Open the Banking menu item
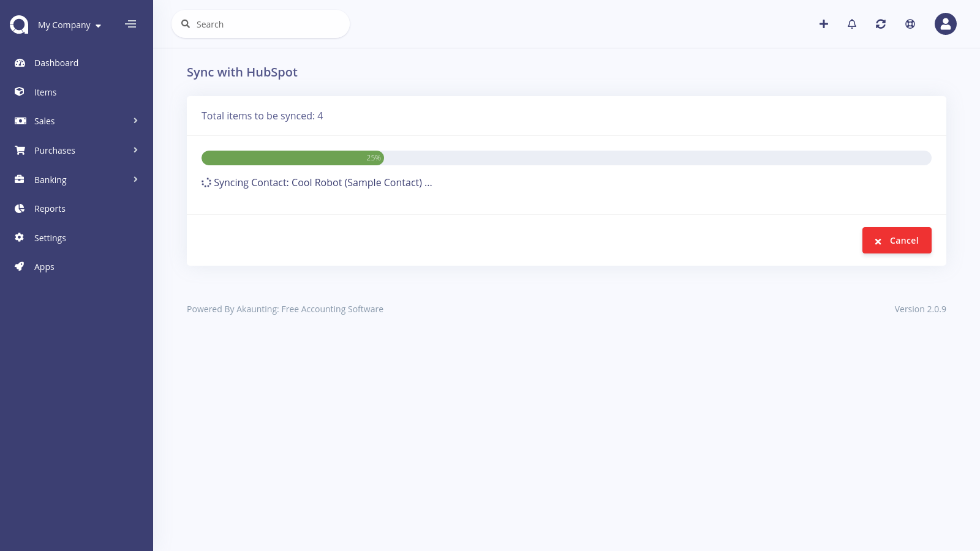Image resolution: width=980 pixels, height=551 pixels. pos(50,179)
